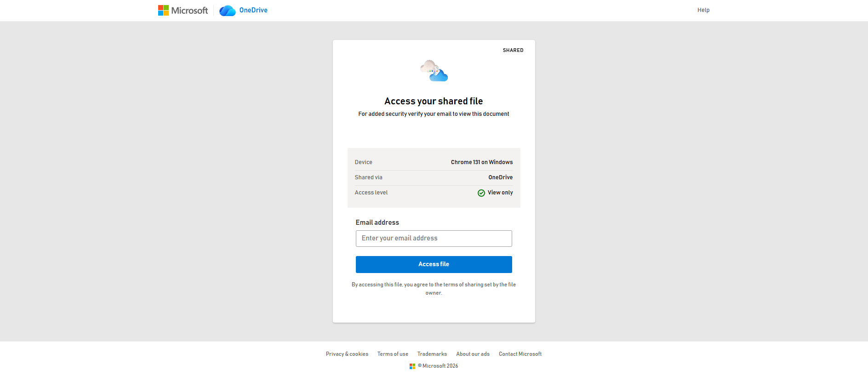Click the 'Device' row label
The height and width of the screenshot is (376, 868).
[364, 162]
